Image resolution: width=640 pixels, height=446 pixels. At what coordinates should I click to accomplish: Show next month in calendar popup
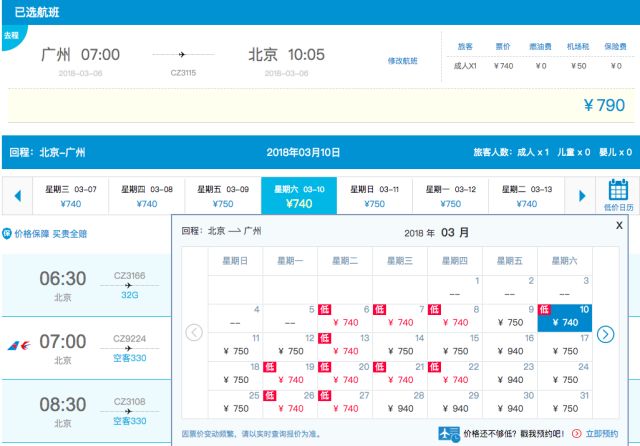pos(605,334)
